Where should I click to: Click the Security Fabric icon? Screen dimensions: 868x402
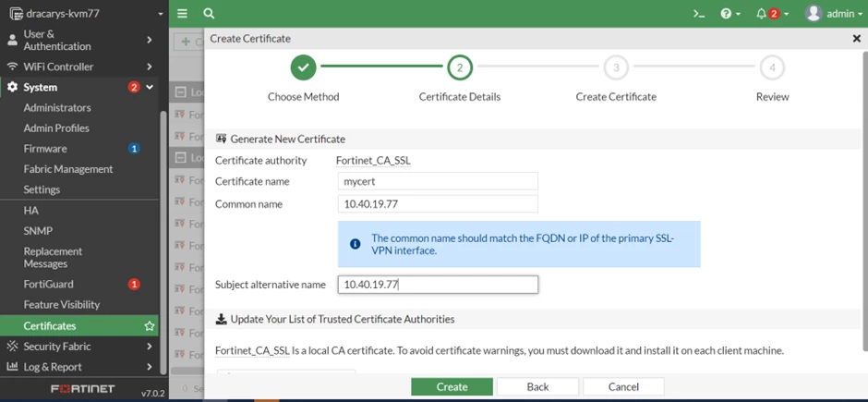coord(12,346)
